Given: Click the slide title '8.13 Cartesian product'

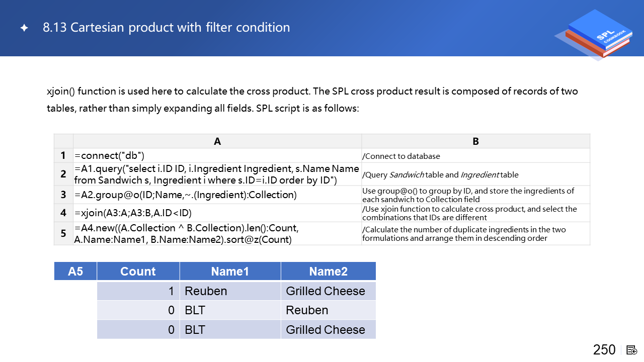Looking at the screenshot, I should click(166, 27).
